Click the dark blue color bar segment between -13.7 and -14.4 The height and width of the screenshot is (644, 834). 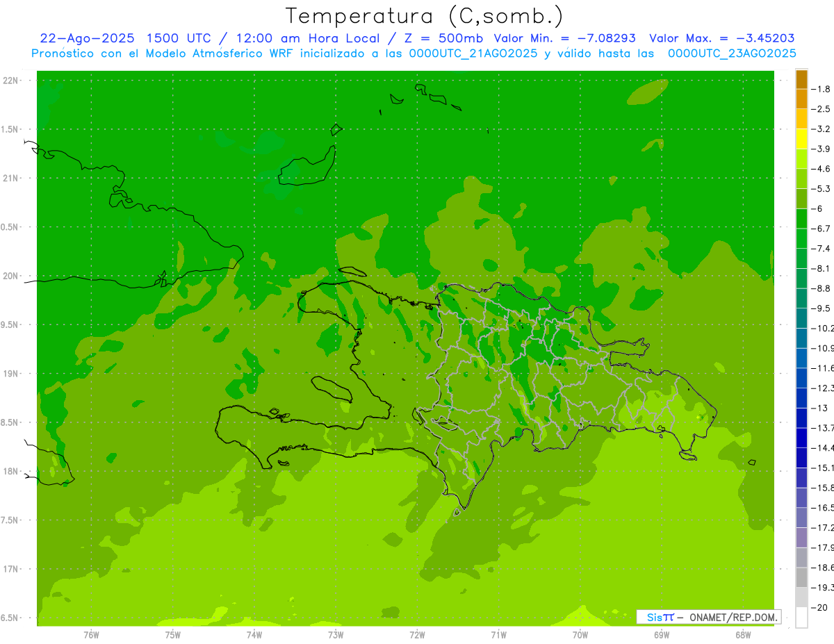click(801, 438)
